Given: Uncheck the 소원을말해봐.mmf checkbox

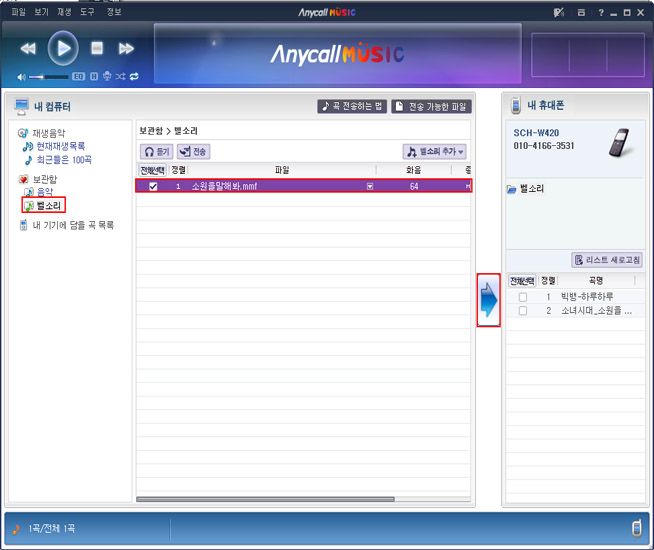Looking at the screenshot, I should (153, 186).
